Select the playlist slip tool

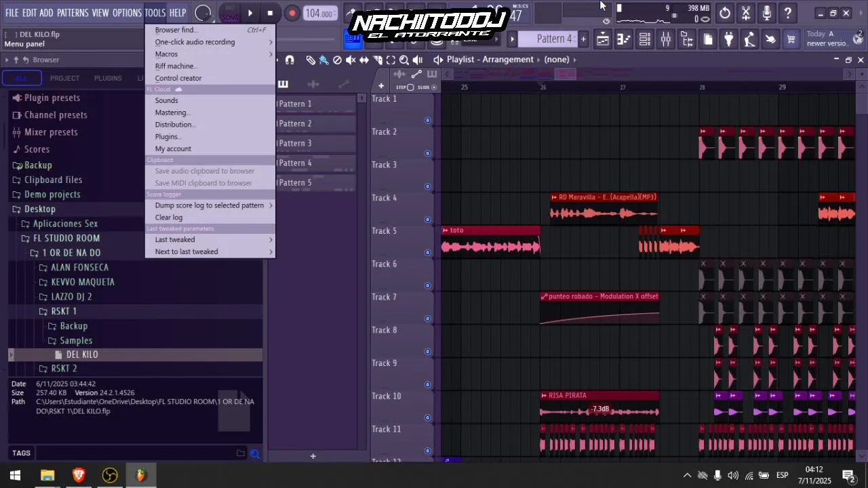click(364, 60)
